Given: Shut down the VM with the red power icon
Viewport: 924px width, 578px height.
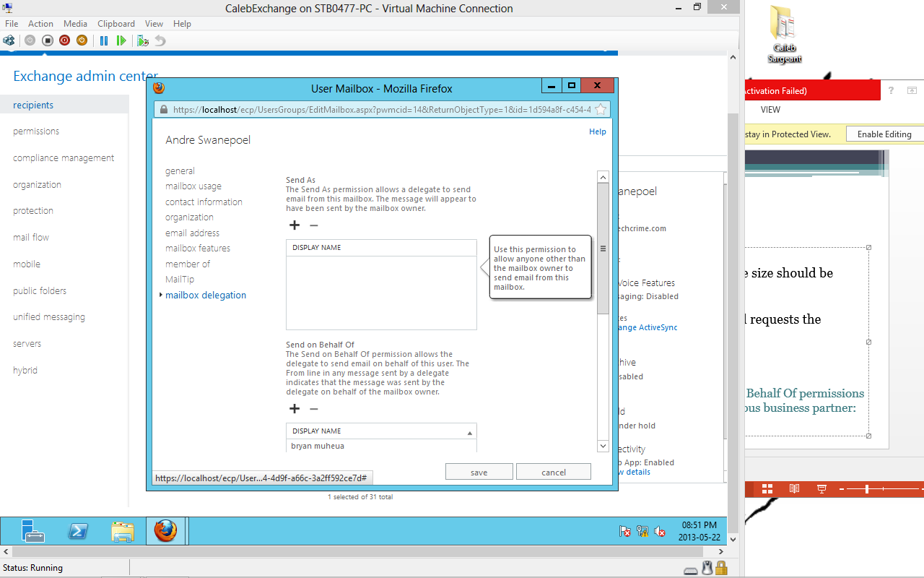Looking at the screenshot, I should (x=65, y=40).
